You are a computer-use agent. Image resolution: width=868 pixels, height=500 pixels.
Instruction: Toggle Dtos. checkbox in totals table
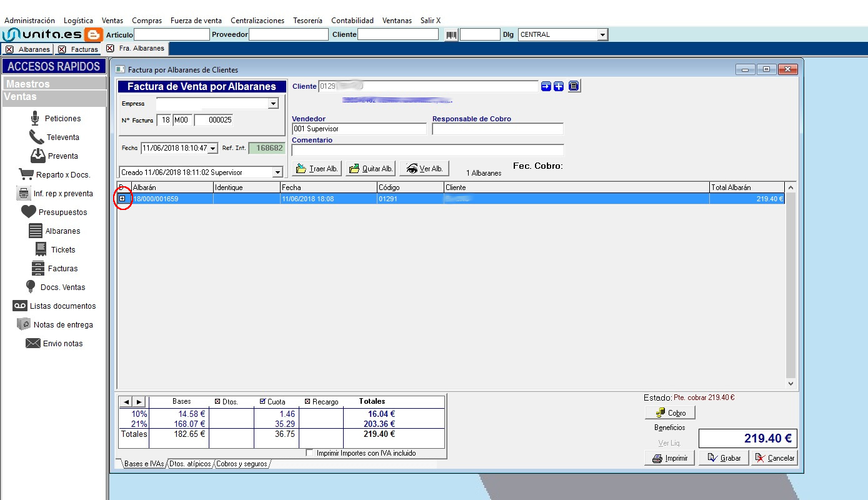click(217, 401)
